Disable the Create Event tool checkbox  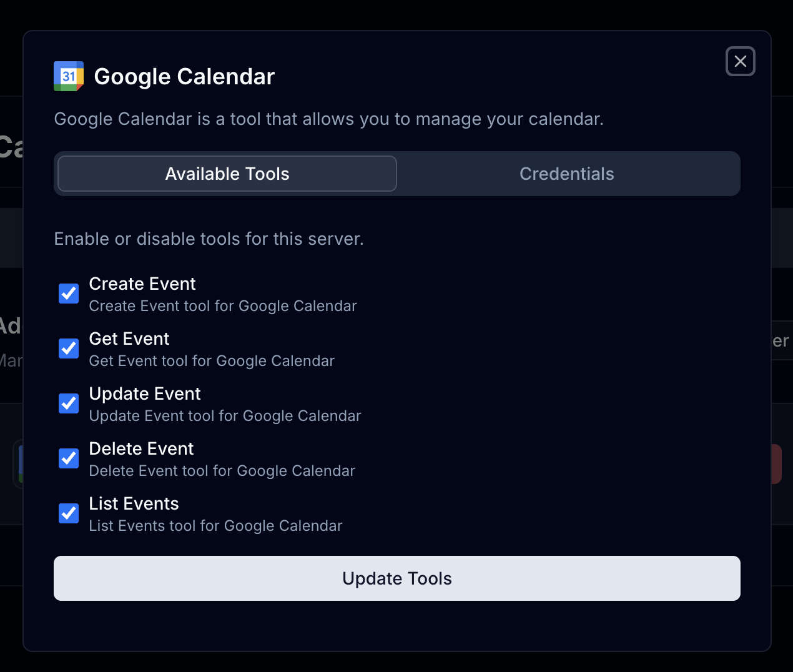coord(68,294)
